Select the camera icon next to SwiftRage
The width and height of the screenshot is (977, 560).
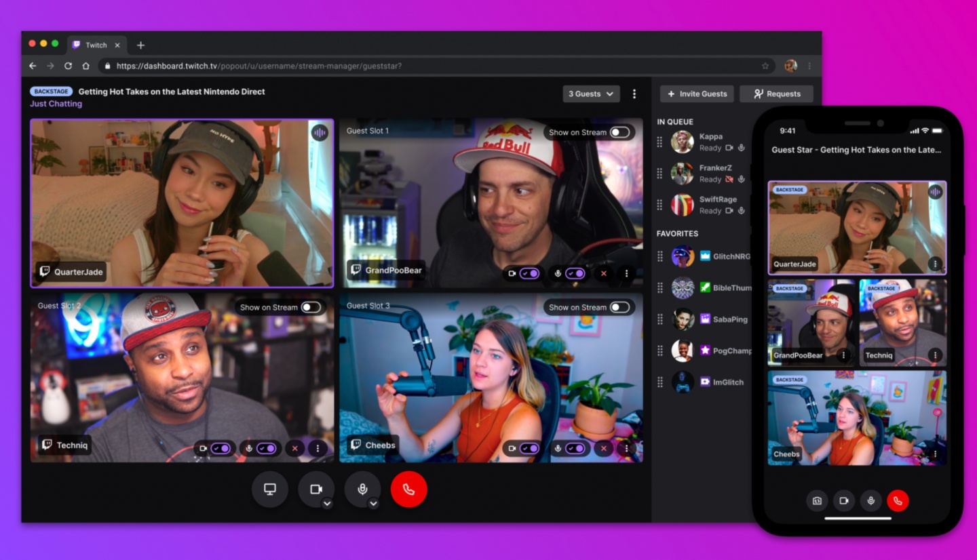730,211
